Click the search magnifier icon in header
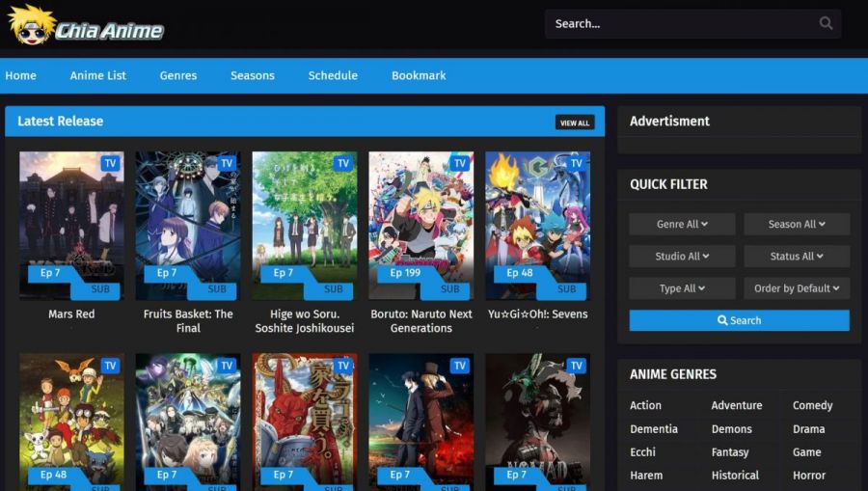This screenshot has width=868, height=491. coord(826,23)
